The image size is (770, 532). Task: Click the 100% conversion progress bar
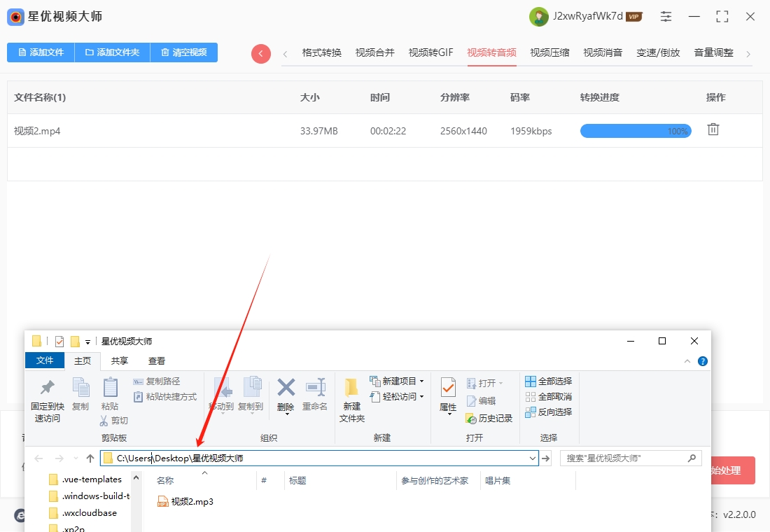[636, 131]
